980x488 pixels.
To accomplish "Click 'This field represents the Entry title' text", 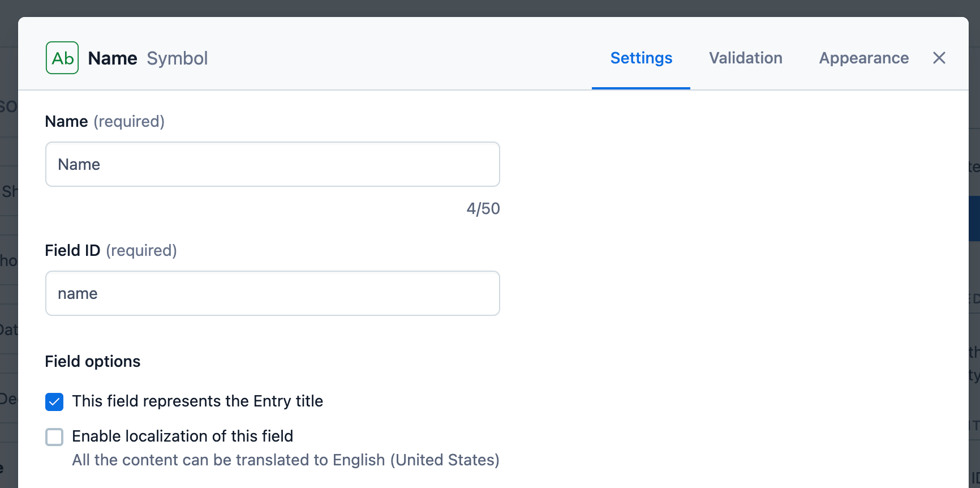I will 197,401.
